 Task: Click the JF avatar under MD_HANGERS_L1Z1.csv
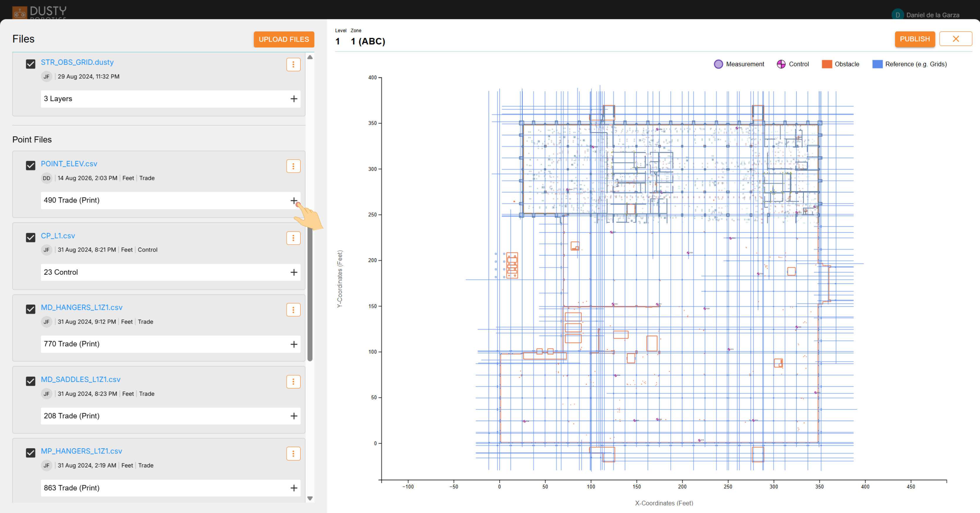click(x=46, y=322)
